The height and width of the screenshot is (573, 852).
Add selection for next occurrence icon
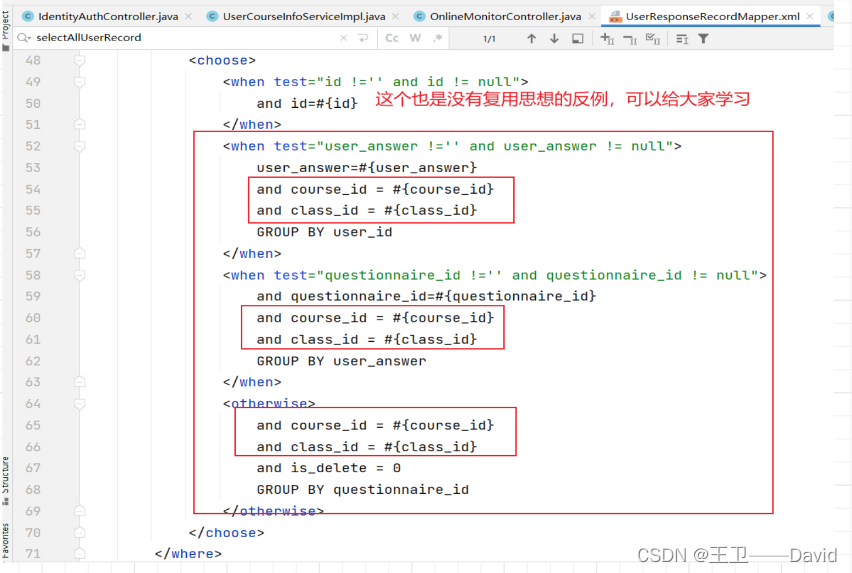point(607,39)
